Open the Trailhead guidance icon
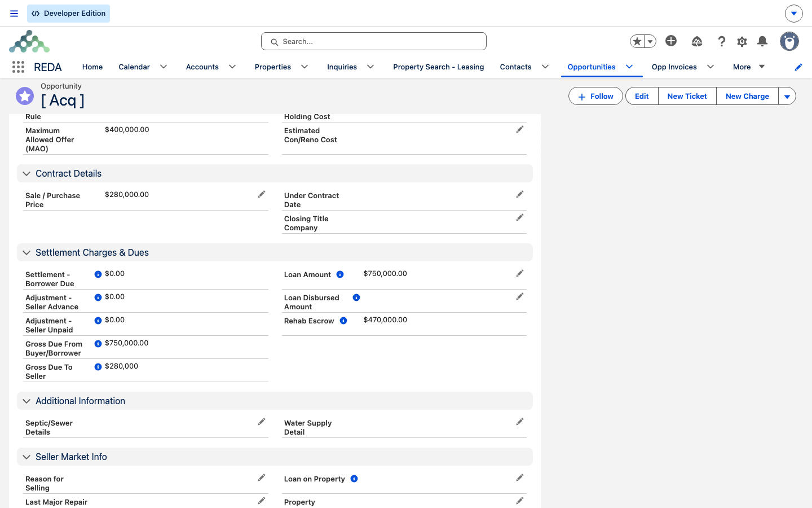 click(x=697, y=41)
